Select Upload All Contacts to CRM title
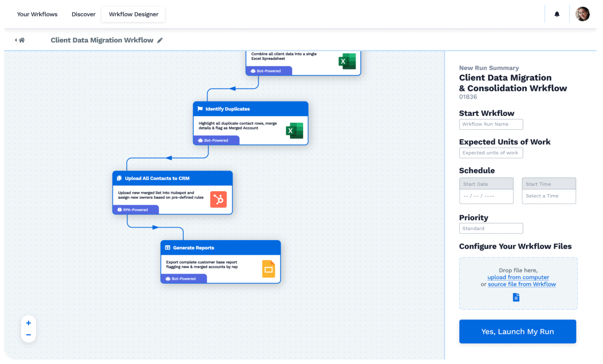 point(157,178)
